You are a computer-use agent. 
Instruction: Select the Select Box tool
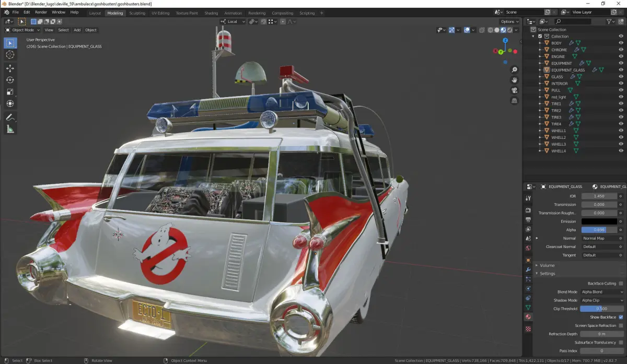pos(10,43)
